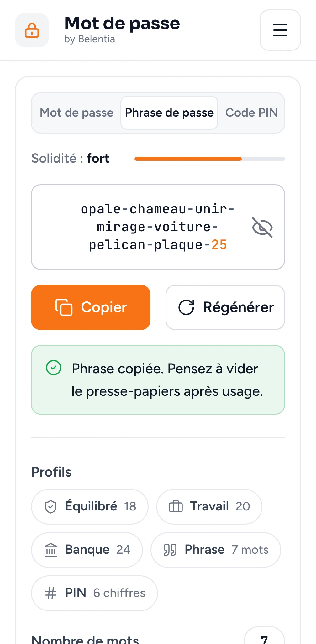Click the shield icon for Équilibré profile
316x644 pixels.
51,507
